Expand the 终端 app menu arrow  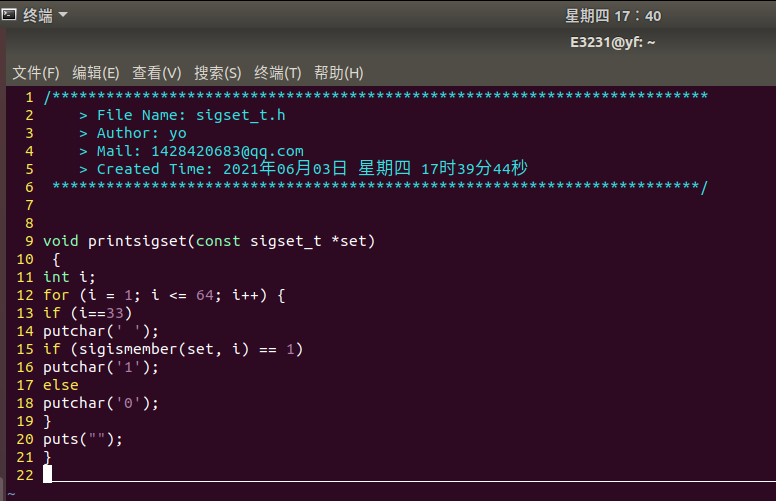pos(63,14)
